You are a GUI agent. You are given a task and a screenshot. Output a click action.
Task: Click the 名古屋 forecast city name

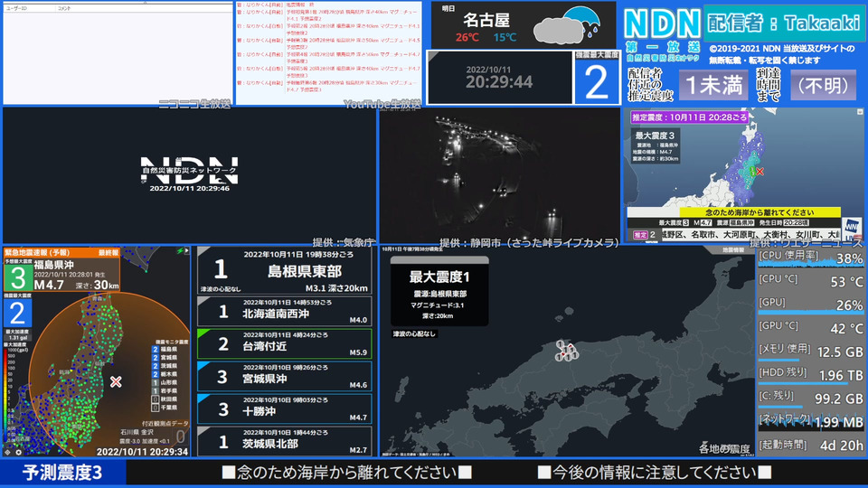pyautogui.click(x=486, y=21)
